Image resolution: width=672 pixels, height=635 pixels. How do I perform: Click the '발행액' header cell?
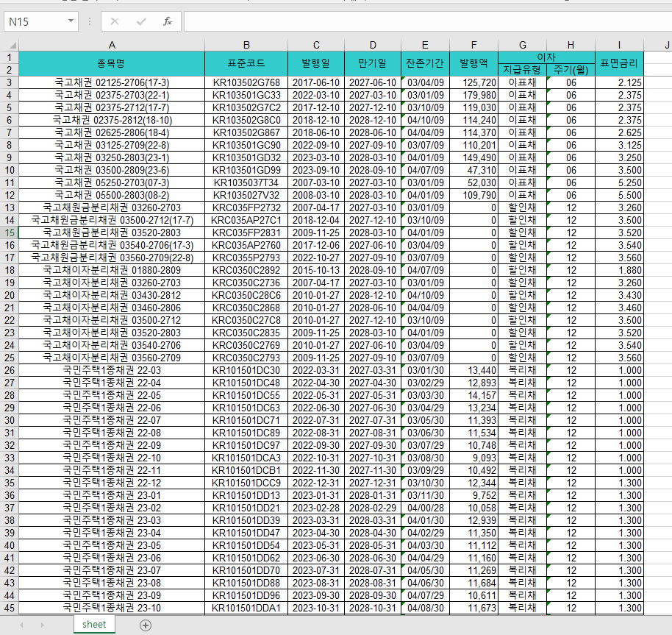(474, 63)
